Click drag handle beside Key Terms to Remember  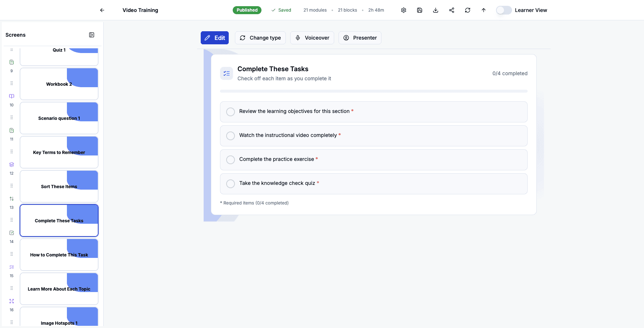(12, 151)
